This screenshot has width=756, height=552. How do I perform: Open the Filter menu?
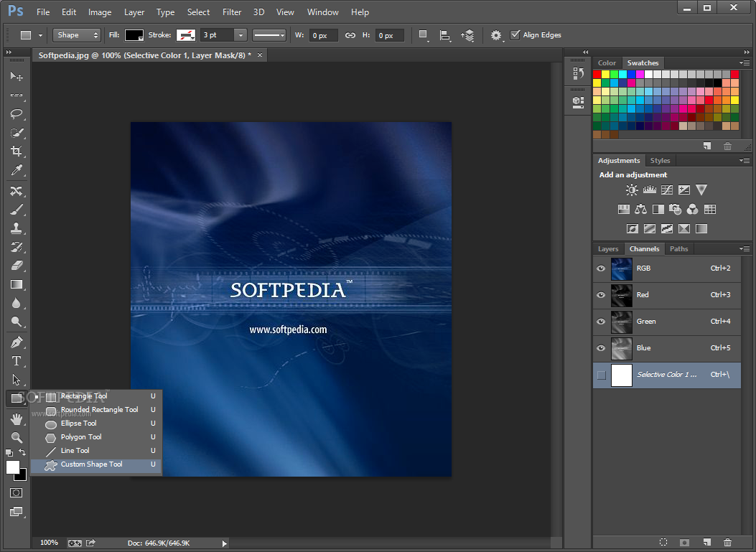click(x=232, y=12)
